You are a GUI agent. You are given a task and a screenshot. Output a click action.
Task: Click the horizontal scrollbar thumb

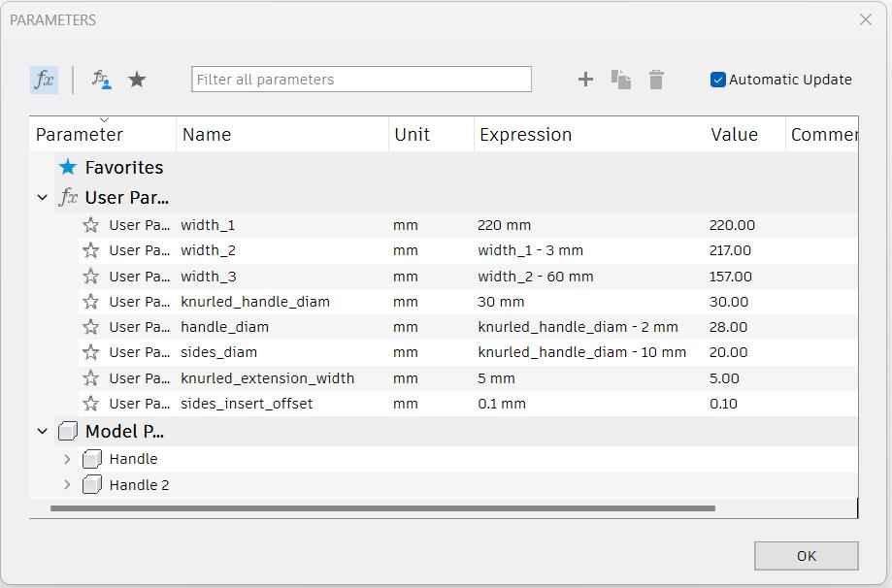tap(382, 508)
